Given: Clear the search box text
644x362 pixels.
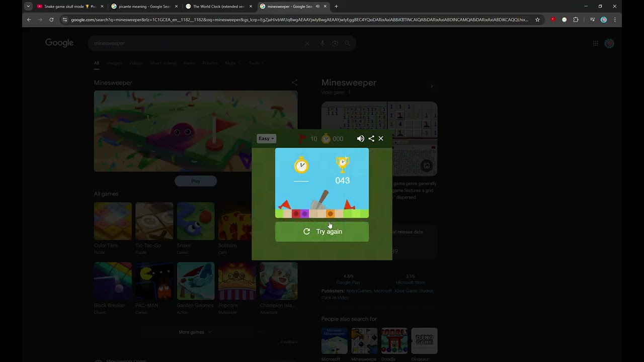Looking at the screenshot, I should (307, 43).
